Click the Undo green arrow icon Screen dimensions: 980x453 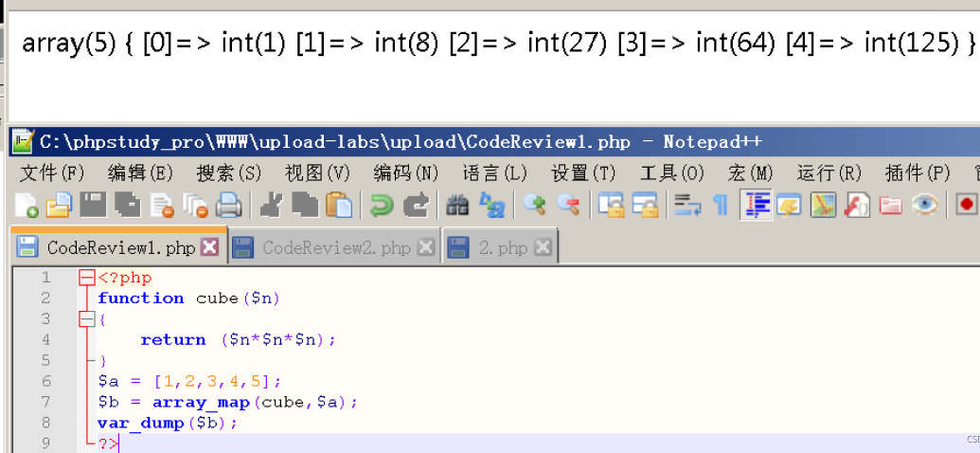[382, 205]
